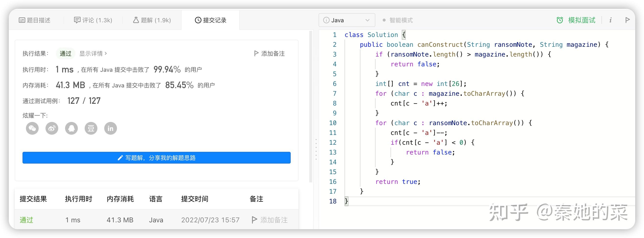
Task: Open the info icon next to 模拟面试
Action: [610, 20]
